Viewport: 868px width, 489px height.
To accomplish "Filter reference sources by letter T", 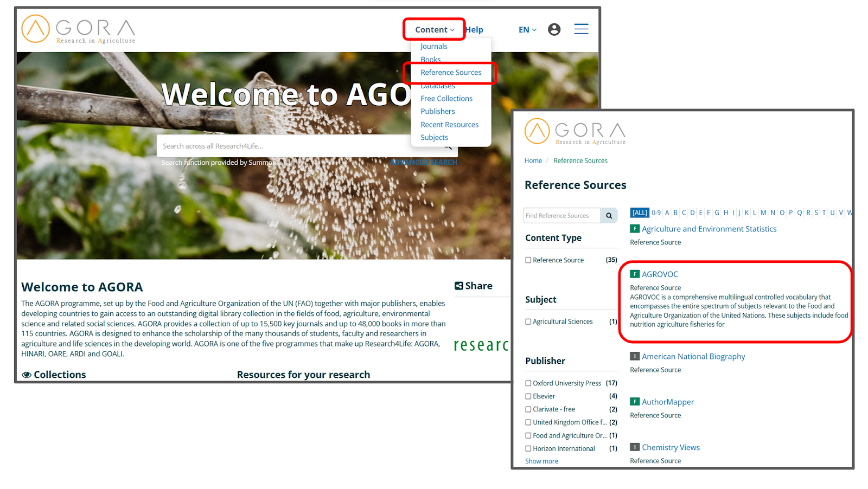I will 824,213.
